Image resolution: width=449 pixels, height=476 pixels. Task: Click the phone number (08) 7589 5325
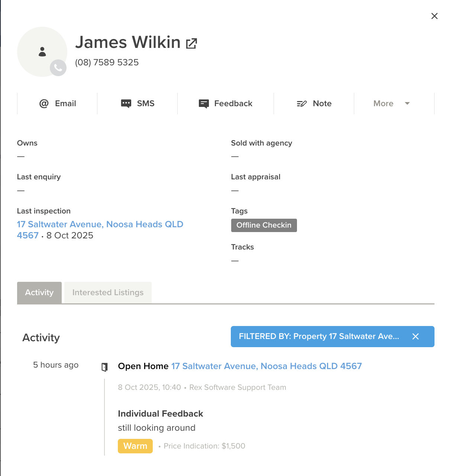point(107,62)
